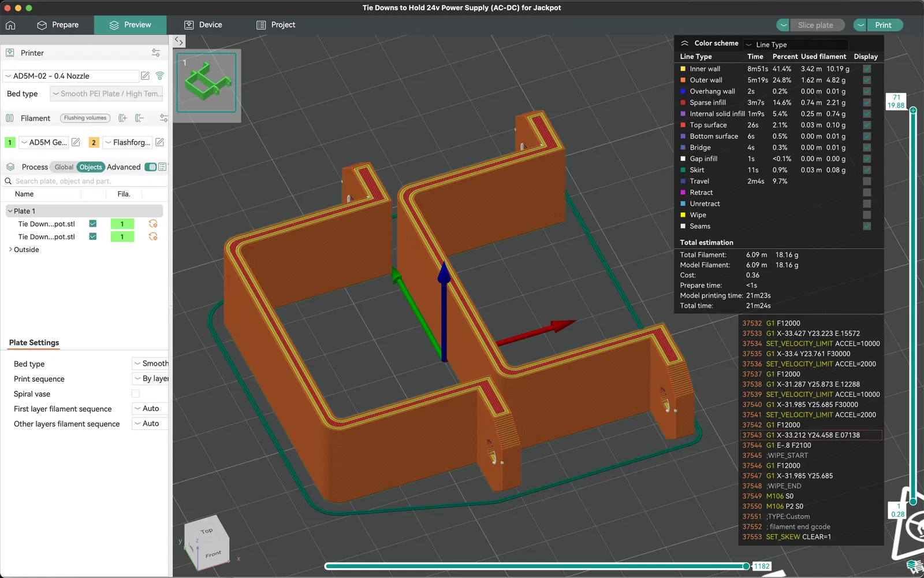Edit the AD5M-02 printer preset
Image resolution: width=924 pixels, height=578 pixels.
pyautogui.click(x=146, y=76)
